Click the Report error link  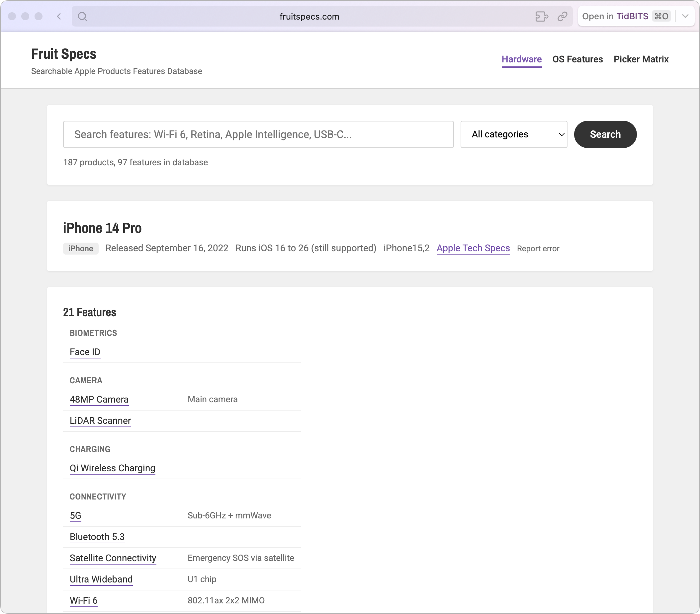click(538, 249)
